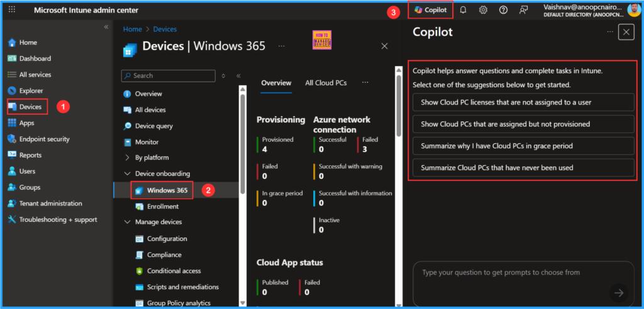Open the settings gear icon
The height and width of the screenshot is (309, 644).
483,10
